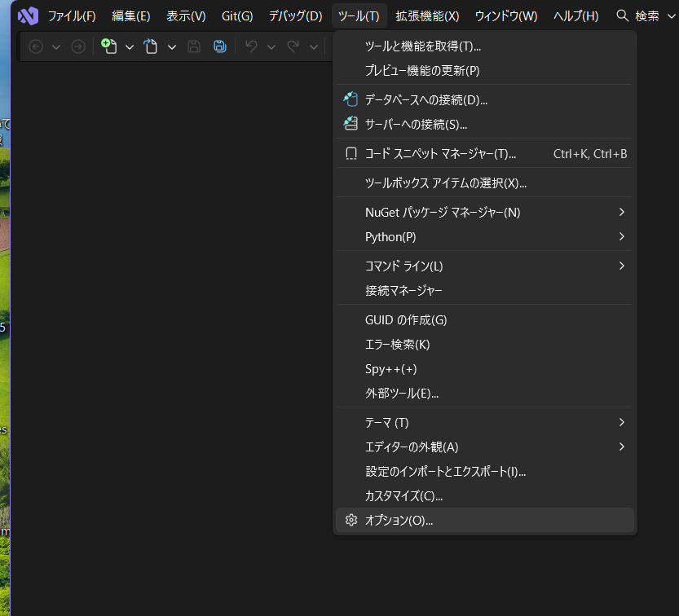Image resolution: width=679 pixels, height=616 pixels.
Task: Click the database connection icon in menu
Action: pyautogui.click(x=351, y=99)
